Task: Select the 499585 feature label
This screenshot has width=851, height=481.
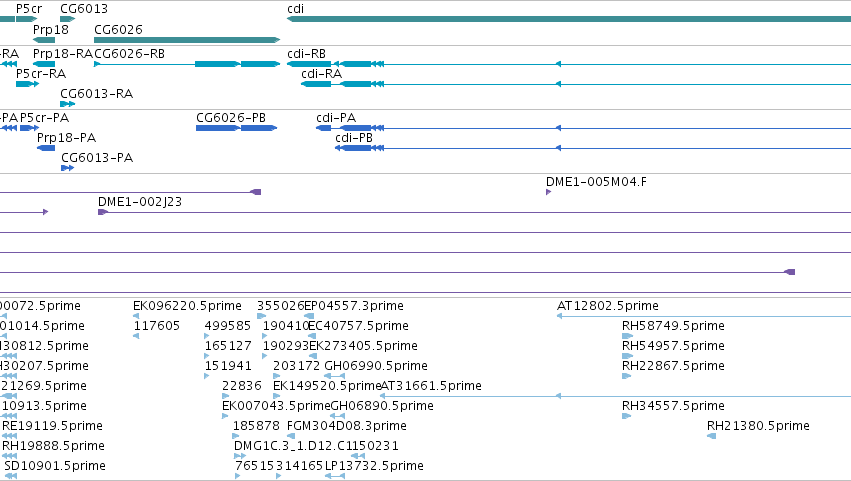Action: pyautogui.click(x=228, y=326)
